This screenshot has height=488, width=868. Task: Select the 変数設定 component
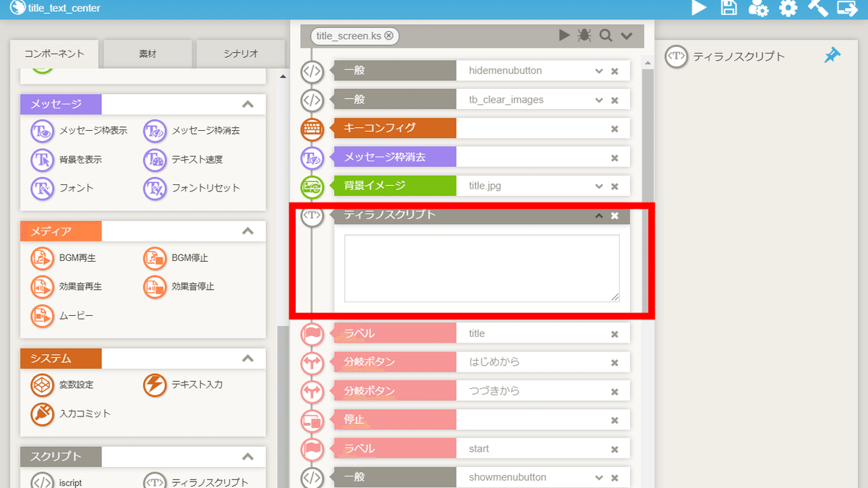[x=62, y=385]
